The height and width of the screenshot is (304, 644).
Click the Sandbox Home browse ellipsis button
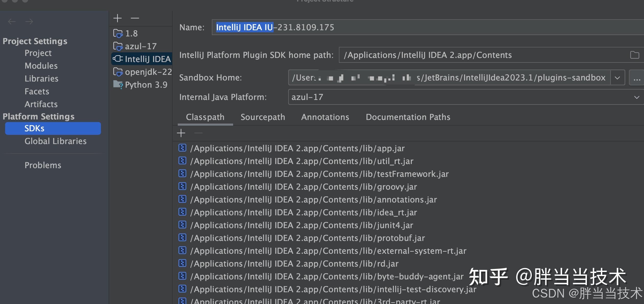[x=637, y=78]
